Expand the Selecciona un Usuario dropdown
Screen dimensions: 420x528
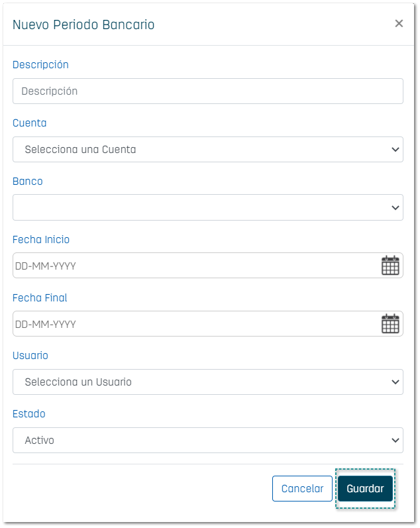(207, 382)
